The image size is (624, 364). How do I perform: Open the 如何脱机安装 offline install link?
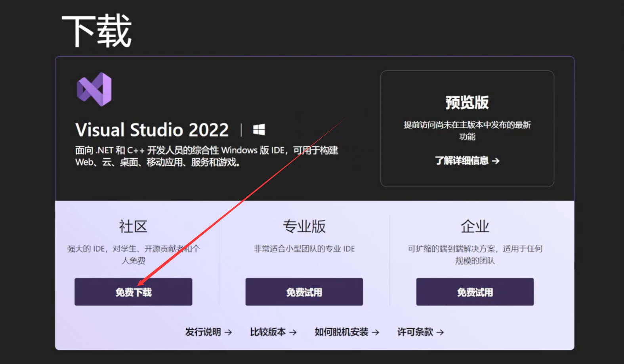pos(342,332)
